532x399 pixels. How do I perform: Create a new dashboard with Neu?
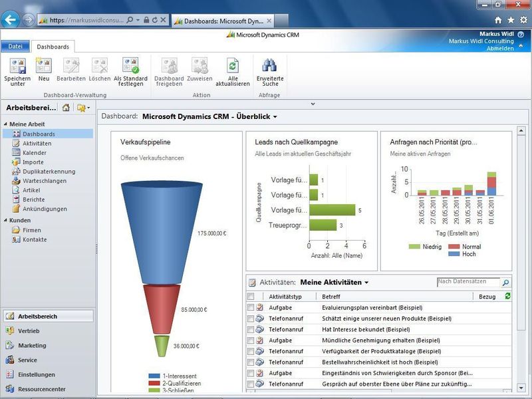click(44, 65)
